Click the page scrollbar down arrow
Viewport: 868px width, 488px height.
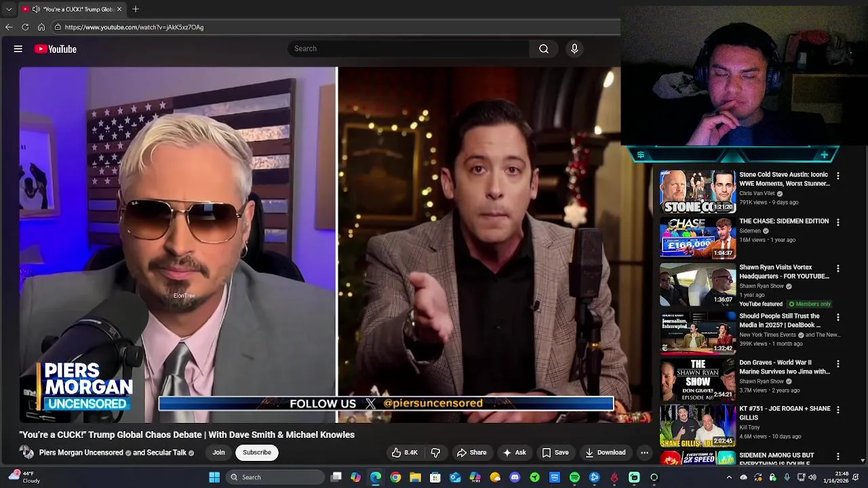click(863, 460)
